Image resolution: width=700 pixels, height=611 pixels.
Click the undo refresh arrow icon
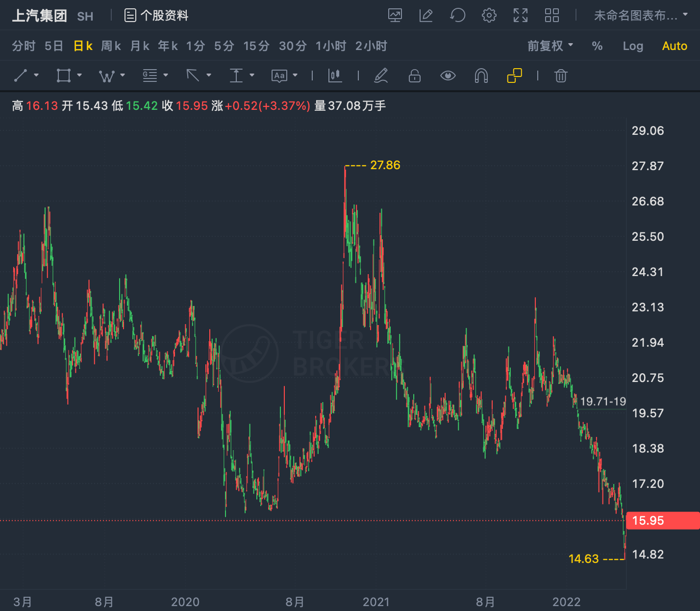click(x=457, y=15)
